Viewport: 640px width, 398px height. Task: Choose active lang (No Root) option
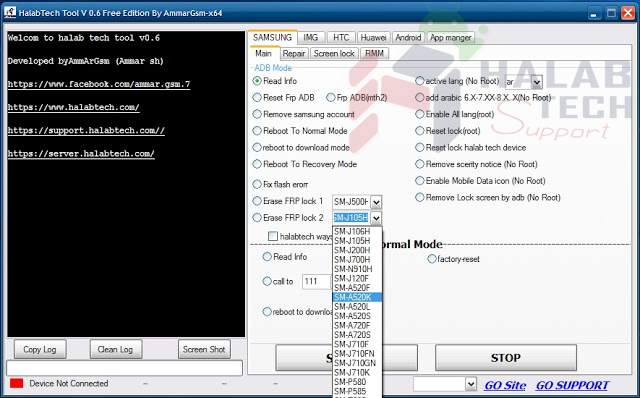coord(420,81)
